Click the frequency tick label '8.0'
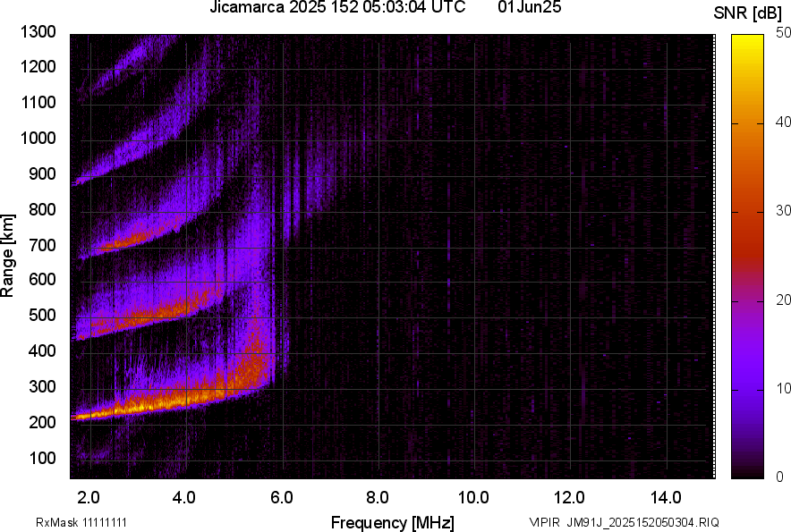The width and height of the screenshot is (791, 532). point(377,498)
